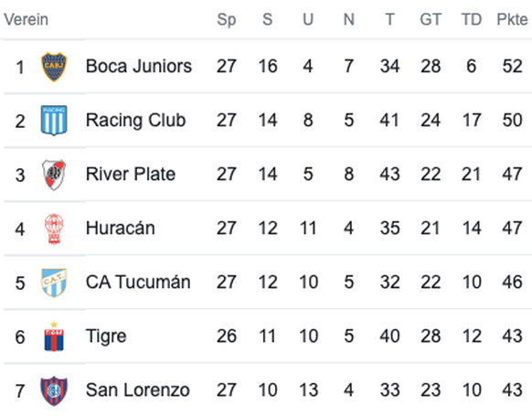Viewport: 532px width, 416px height.
Task: Click Boca Juniors' 52 points value
Action: pyautogui.click(x=512, y=66)
